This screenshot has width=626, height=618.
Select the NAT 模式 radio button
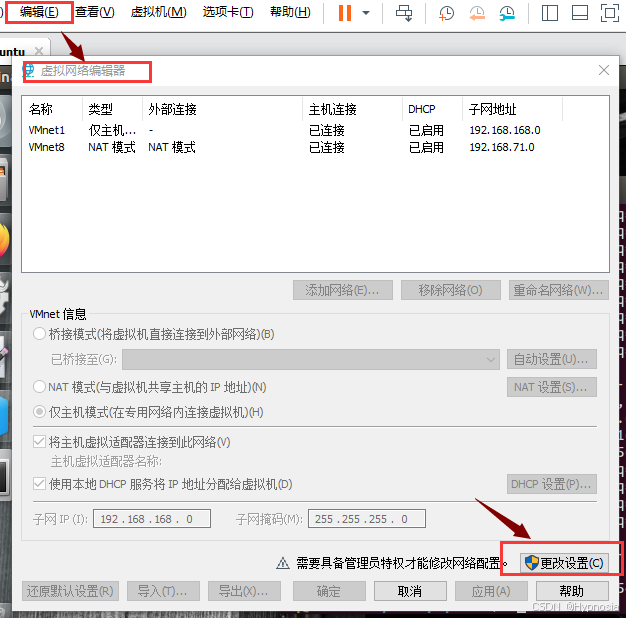coord(39,386)
